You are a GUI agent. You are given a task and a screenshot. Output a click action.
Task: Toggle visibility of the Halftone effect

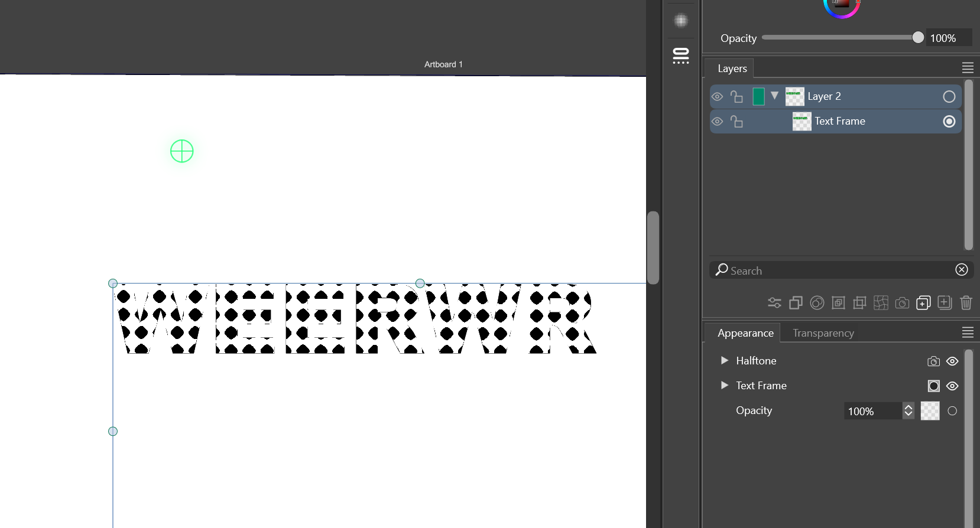pyautogui.click(x=952, y=361)
